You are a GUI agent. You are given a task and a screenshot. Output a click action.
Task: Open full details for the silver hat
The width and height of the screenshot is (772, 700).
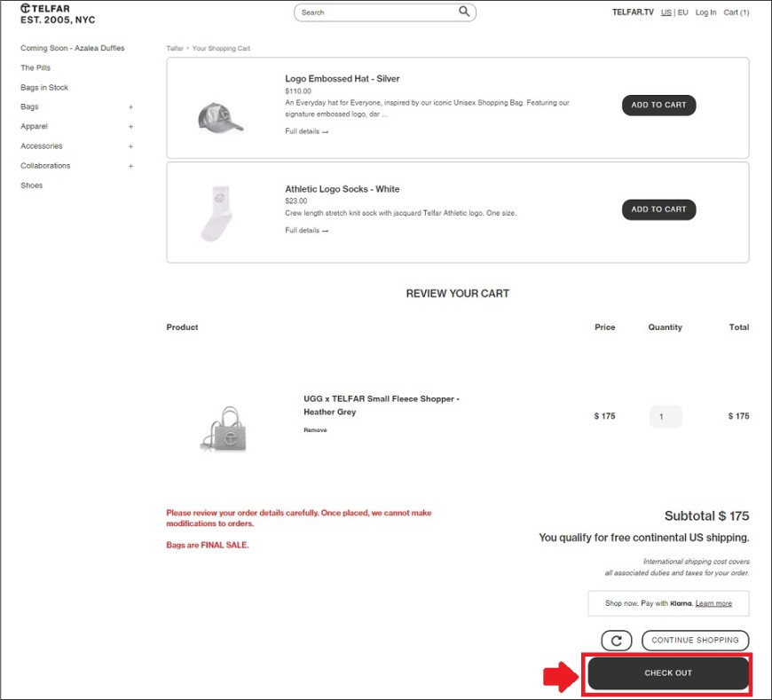click(x=306, y=131)
